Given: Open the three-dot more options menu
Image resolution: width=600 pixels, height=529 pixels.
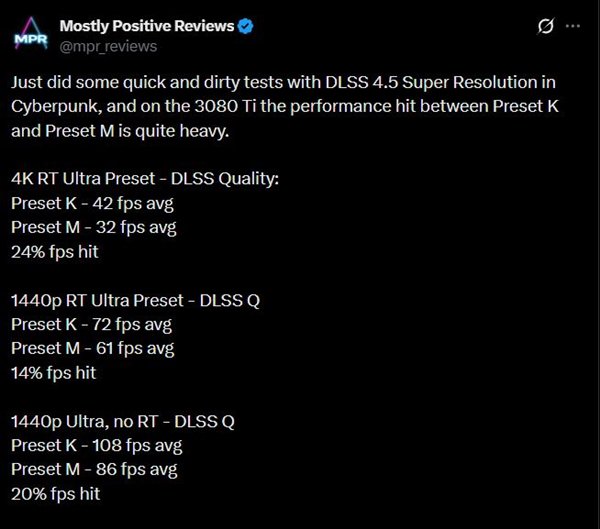Looking at the screenshot, I should click(572, 27).
